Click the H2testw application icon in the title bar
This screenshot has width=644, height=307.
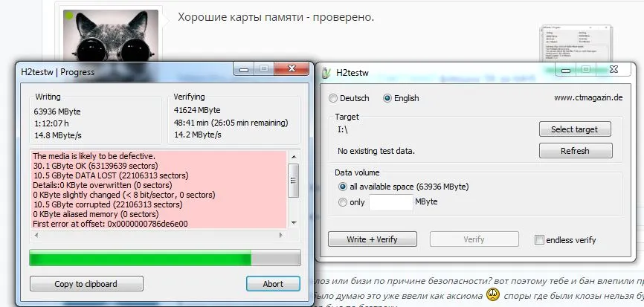click(x=326, y=73)
